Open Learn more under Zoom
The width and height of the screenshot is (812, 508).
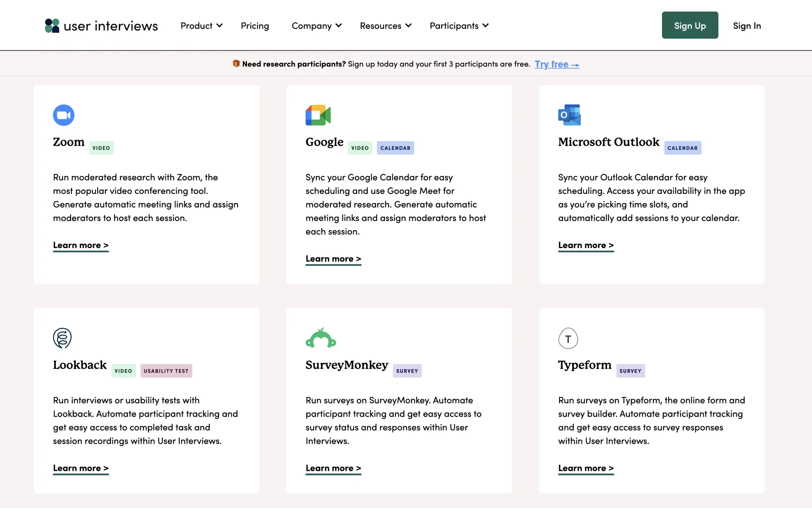coord(81,246)
